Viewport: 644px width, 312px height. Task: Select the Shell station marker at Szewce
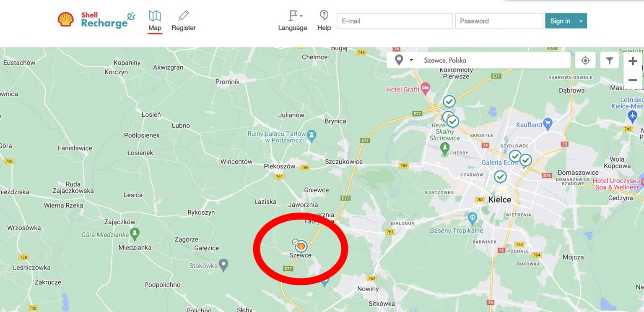(x=301, y=246)
